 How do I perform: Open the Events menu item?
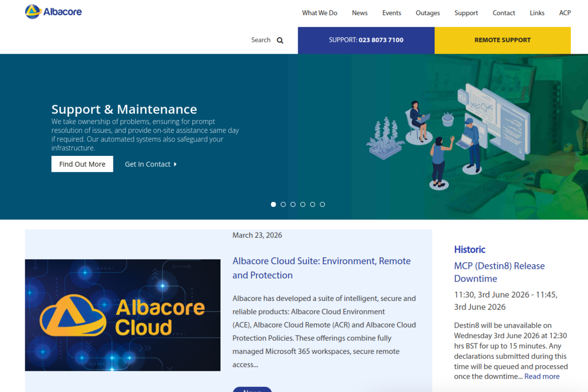click(392, 13)
